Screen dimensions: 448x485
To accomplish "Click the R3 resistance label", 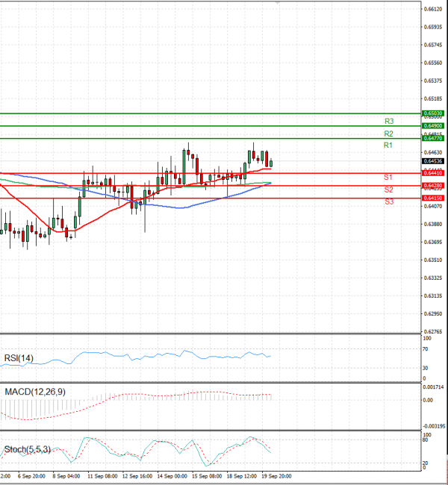I will pyautogui.click(x=389, y=120).
